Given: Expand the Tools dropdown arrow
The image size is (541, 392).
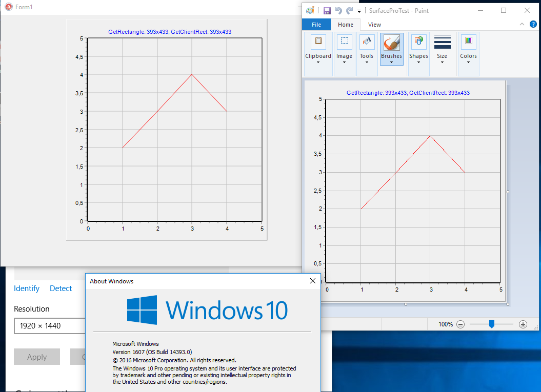Looking at the screenshot, I should point(367,63).
